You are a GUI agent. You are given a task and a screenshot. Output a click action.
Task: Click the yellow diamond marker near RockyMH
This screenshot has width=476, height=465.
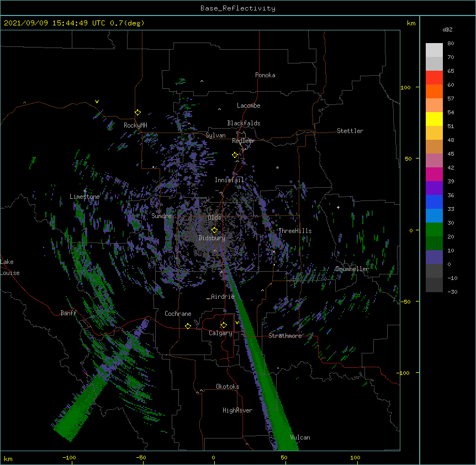[137, 113]
